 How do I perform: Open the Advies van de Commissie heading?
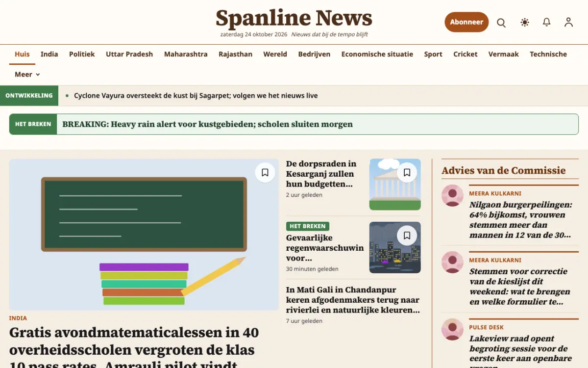[504, 171]
